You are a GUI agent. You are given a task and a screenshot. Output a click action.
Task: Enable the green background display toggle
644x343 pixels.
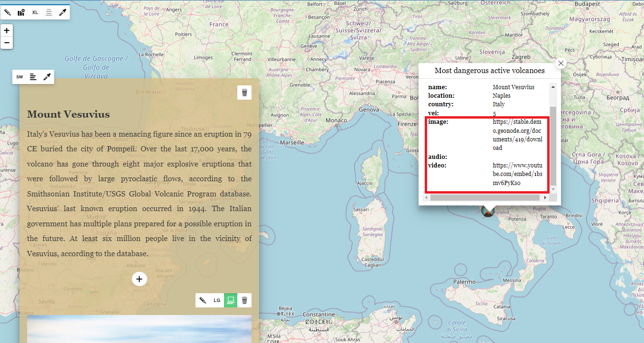(x=230, y=300)
